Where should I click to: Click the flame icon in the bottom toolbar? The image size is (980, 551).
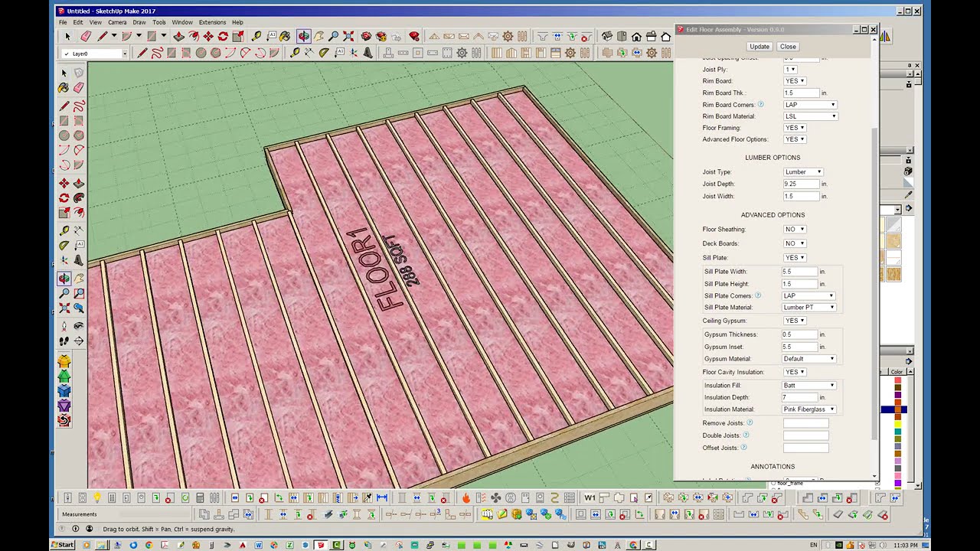(466, 497)
